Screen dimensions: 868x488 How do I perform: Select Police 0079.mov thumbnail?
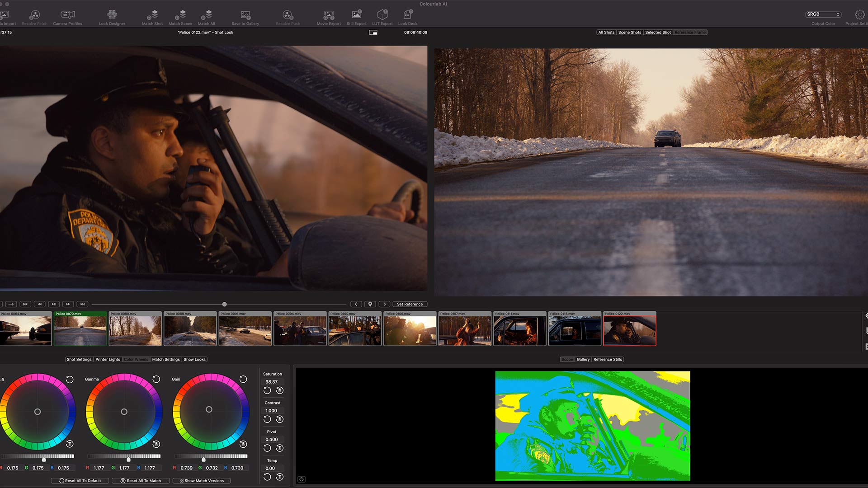click(x=80, y=328)
